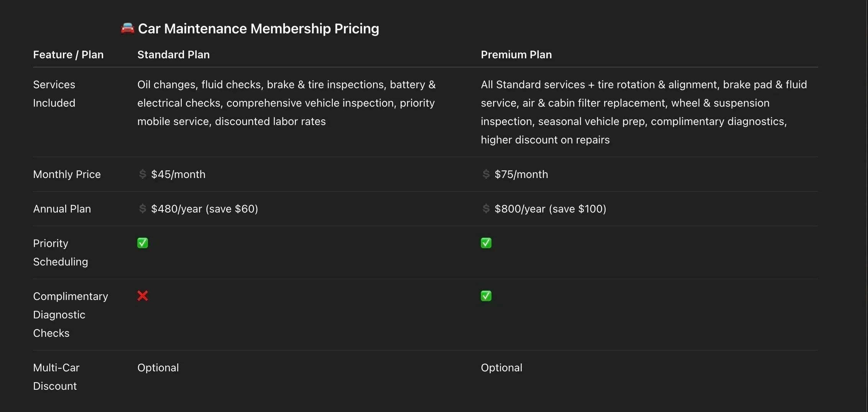
Task: Click the red car emoji in the title
Action: 128,28
